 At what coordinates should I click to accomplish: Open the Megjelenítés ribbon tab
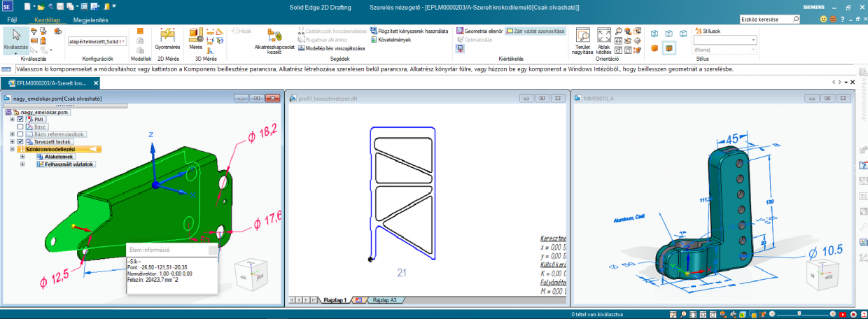92,20
